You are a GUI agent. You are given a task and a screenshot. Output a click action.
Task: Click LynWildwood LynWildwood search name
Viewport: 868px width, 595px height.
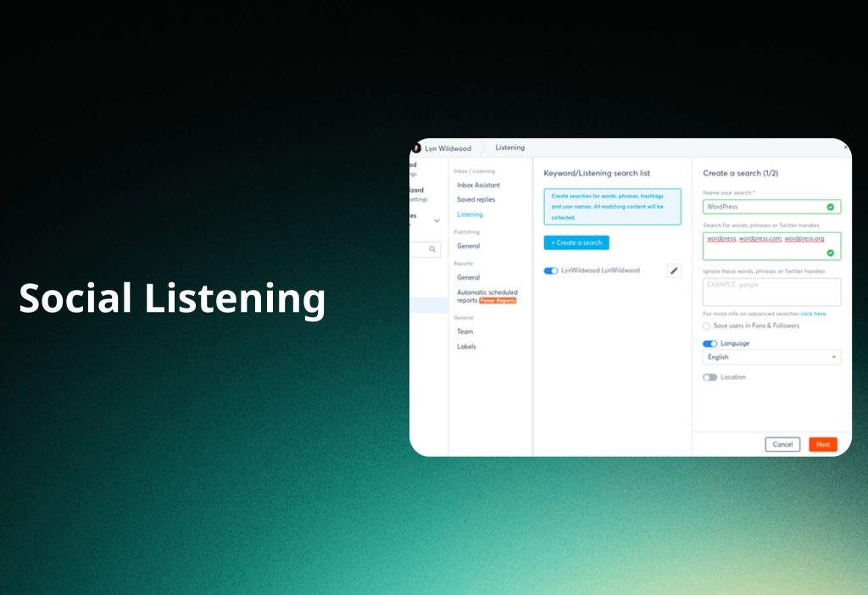coord(600,270)
